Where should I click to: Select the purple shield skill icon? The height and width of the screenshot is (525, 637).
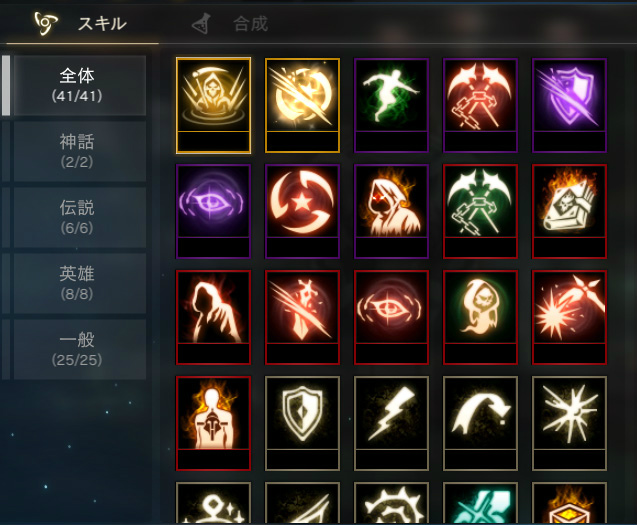pyautogui.click(x=569, y=105)
